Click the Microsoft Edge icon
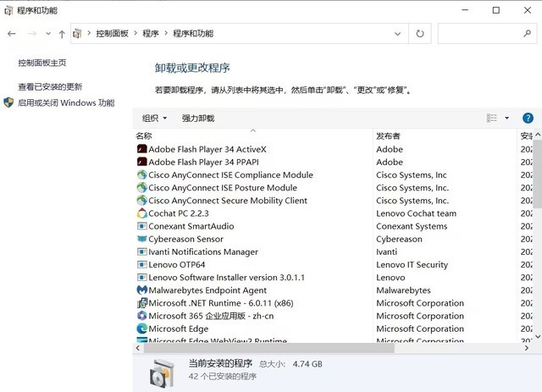 tap(142, 329)
